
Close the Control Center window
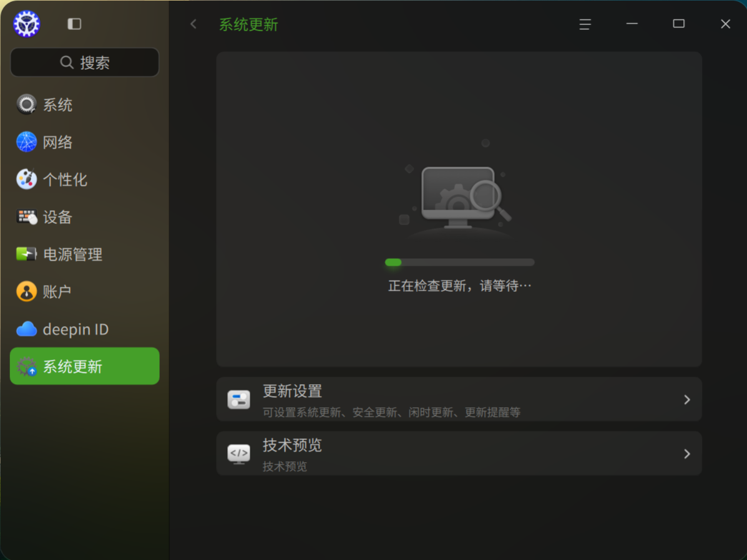[x=725, y=24]
